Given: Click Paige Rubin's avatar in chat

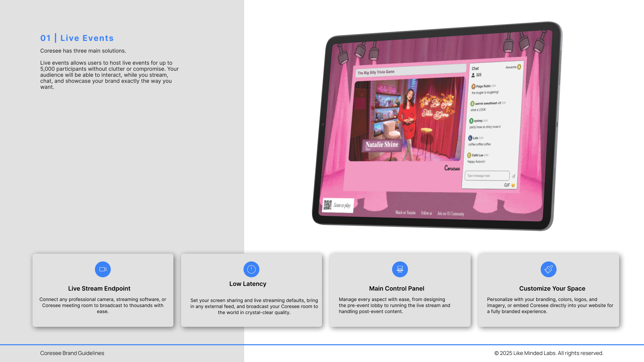Looking at the screenshot, I should 473,86.
